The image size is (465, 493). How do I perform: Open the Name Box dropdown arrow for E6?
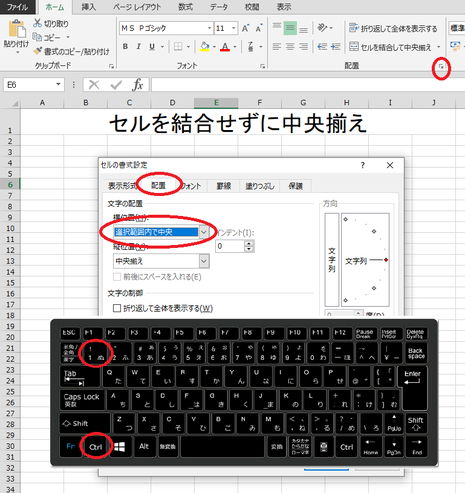(58, 85)
